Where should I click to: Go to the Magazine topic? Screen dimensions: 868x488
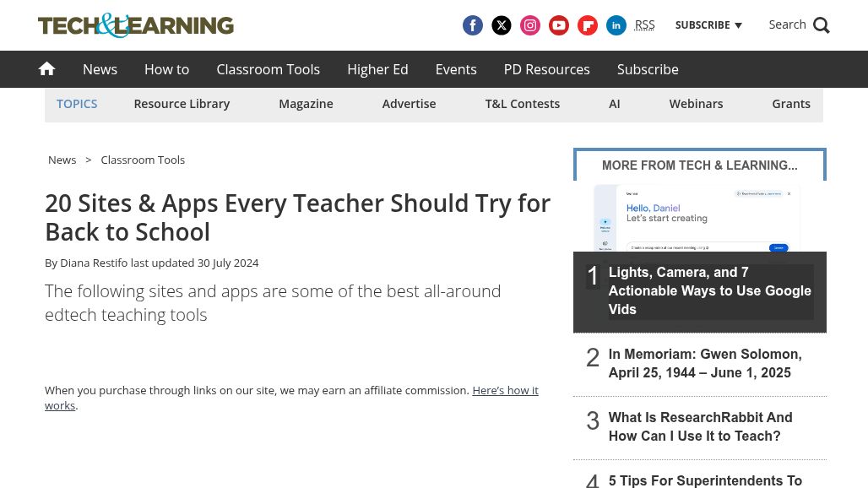[x=306, y=104]
